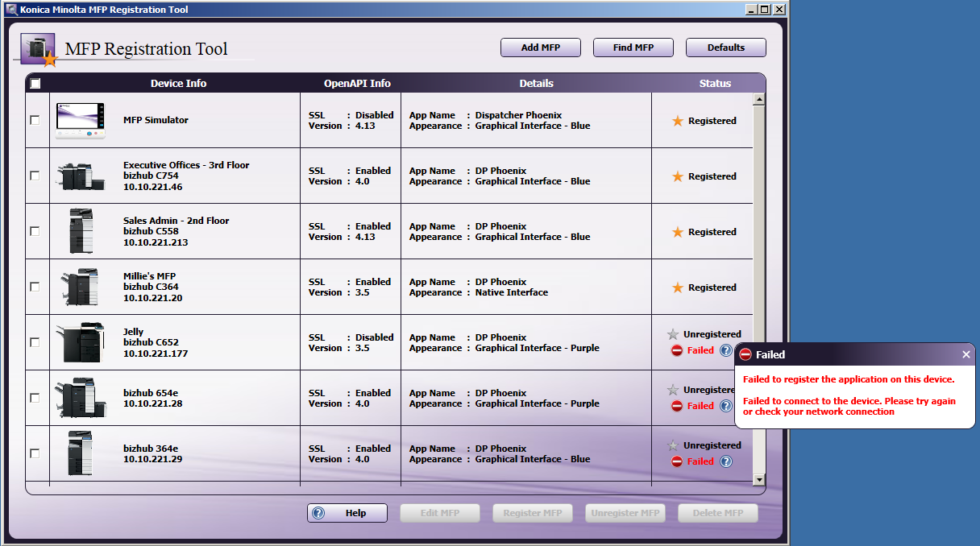Click scrollbar down arrow of device list
Screen dimensions: 980x546
758,479
